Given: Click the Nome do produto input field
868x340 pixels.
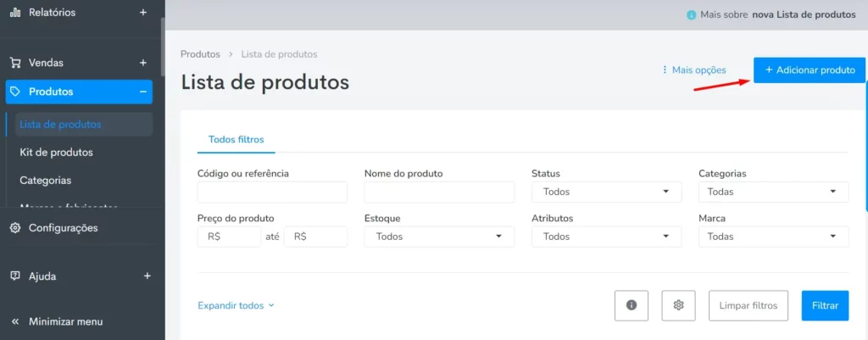Looking at the screenshot, I should point(440,192).
